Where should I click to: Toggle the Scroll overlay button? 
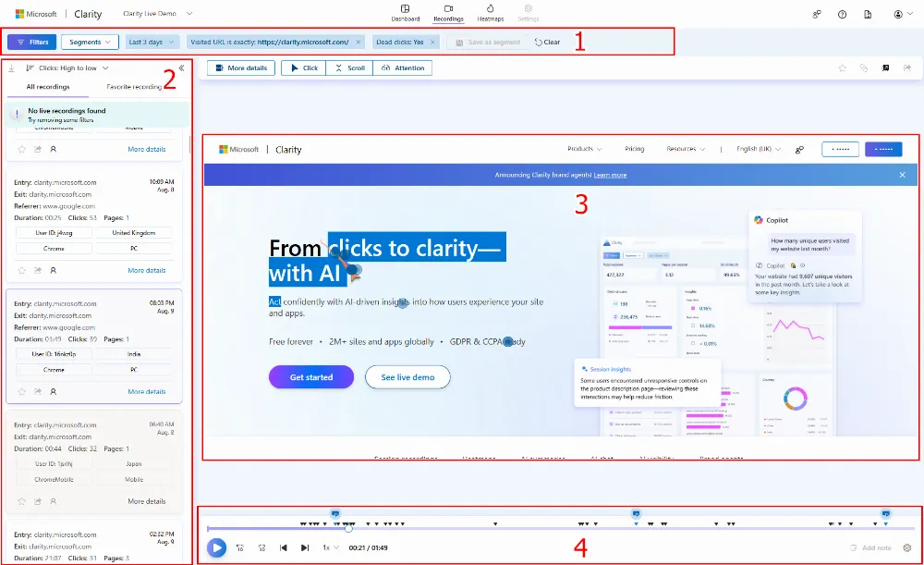tap(350, 68)
